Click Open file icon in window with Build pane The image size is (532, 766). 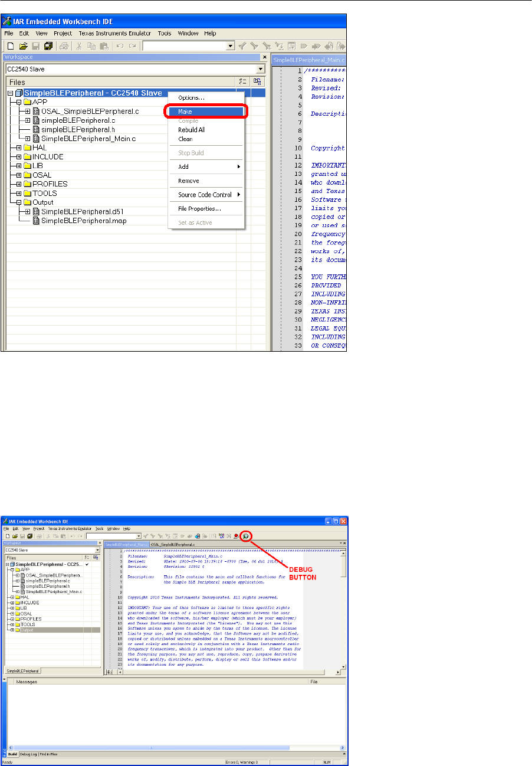coord(14,536)
